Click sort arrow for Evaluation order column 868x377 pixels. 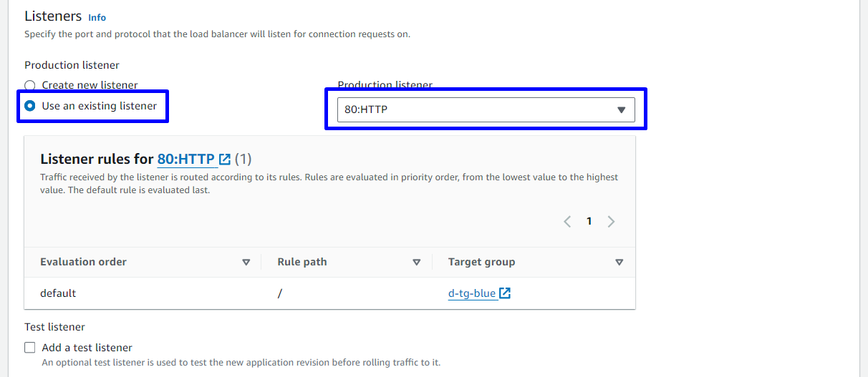[x=246, y=263]
